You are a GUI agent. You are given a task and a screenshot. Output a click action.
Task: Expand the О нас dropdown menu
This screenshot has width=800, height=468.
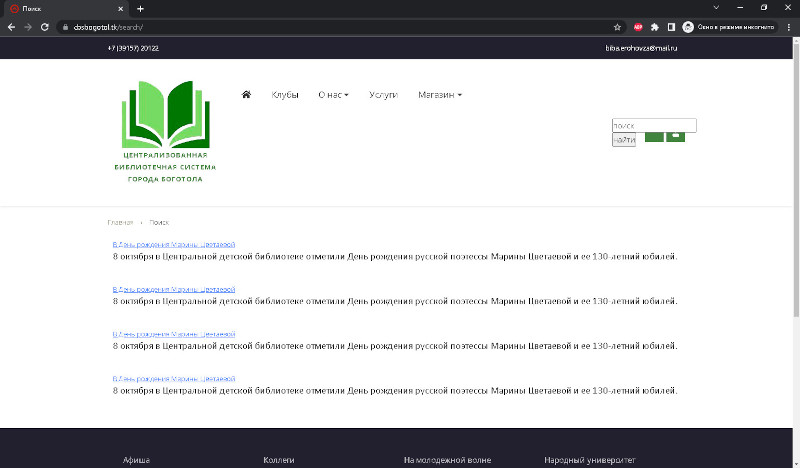point(333,95)
